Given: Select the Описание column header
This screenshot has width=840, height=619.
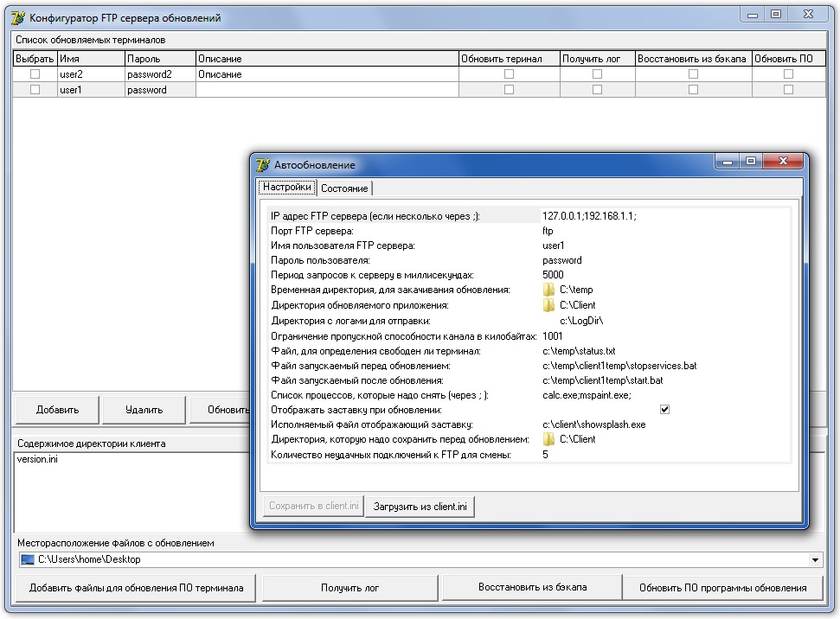Looking at the screenshot, I should point(327,59).
